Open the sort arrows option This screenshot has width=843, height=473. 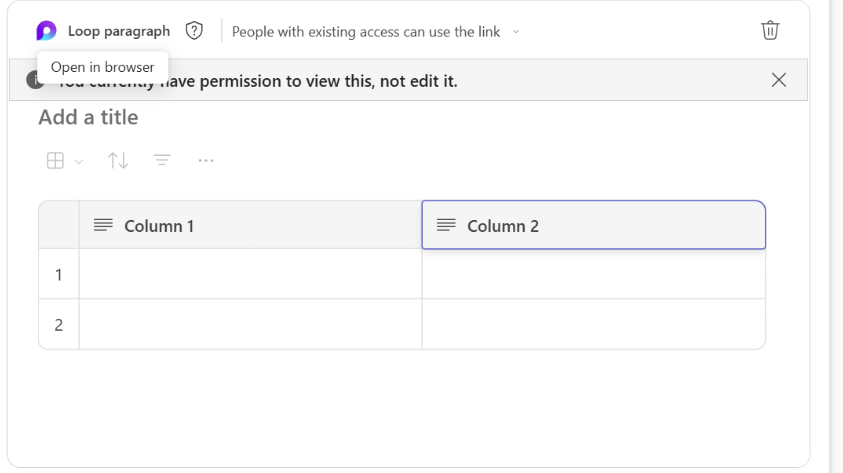point(118,160)
